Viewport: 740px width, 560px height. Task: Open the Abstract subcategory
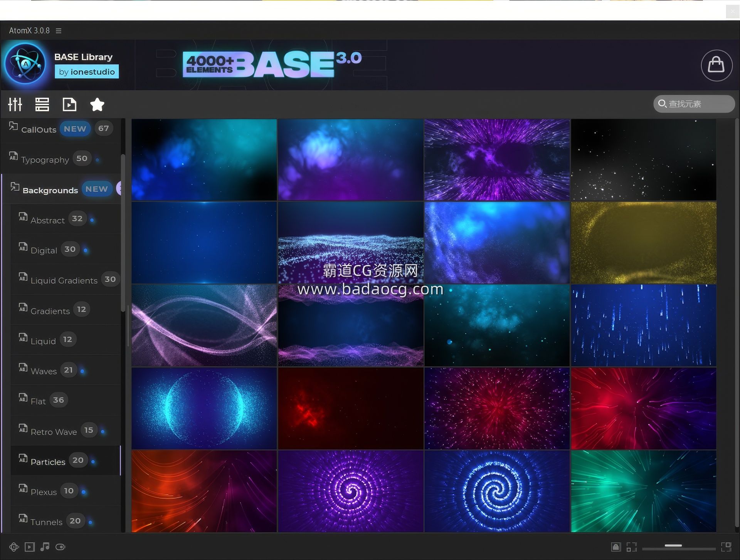point(66,219)
